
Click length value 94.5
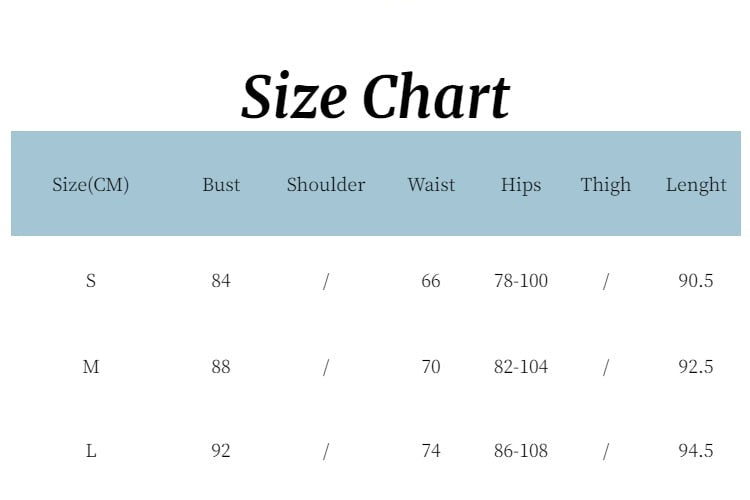click(696, 451)
